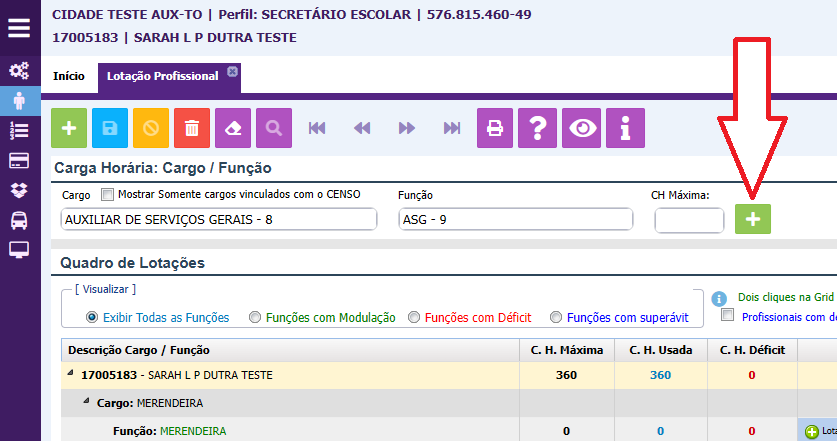The image size is (838, 442).
Task: Collapse the Cargo MERENDEIRA tree node
Action: pos(87,402)
